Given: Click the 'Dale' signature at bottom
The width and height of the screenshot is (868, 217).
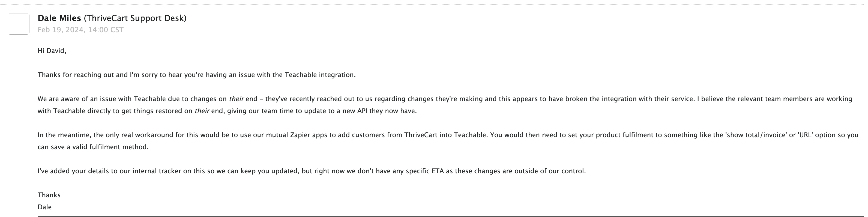Looking at the screenshot, I should coord(44,207).
